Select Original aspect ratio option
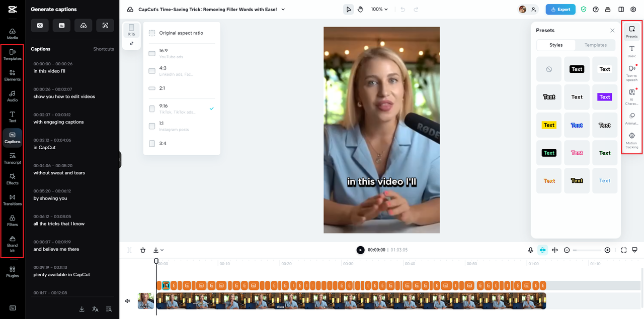The image size is (644, 319). point(182,33)
